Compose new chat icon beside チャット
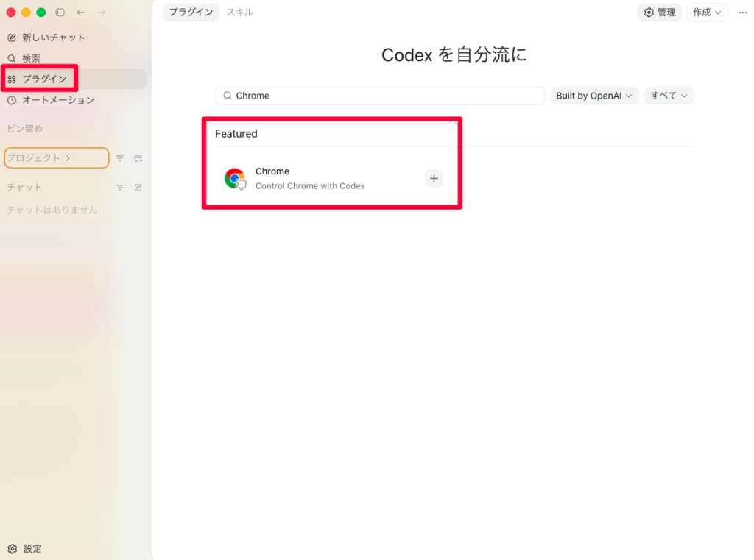 point(138,188)
